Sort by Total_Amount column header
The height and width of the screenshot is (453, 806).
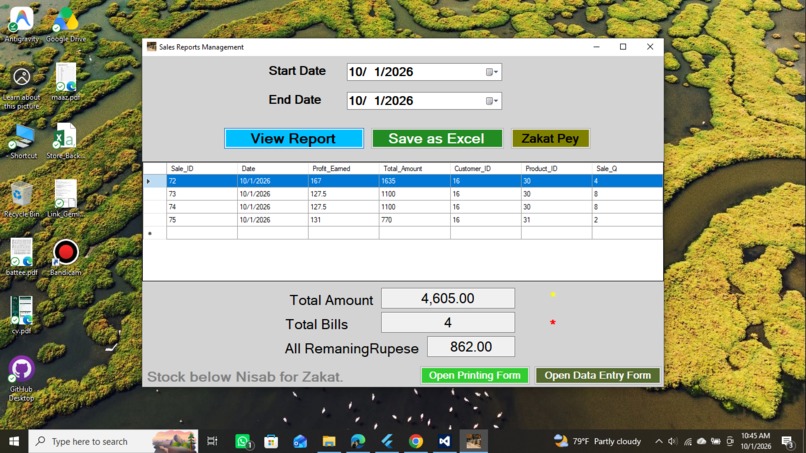coord(414,169)
